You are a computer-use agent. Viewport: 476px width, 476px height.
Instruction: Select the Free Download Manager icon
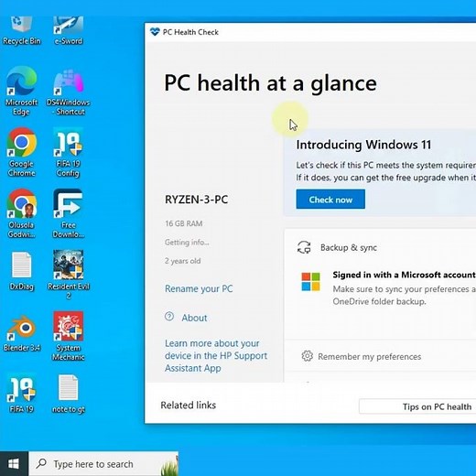click(x=68, y=213)
